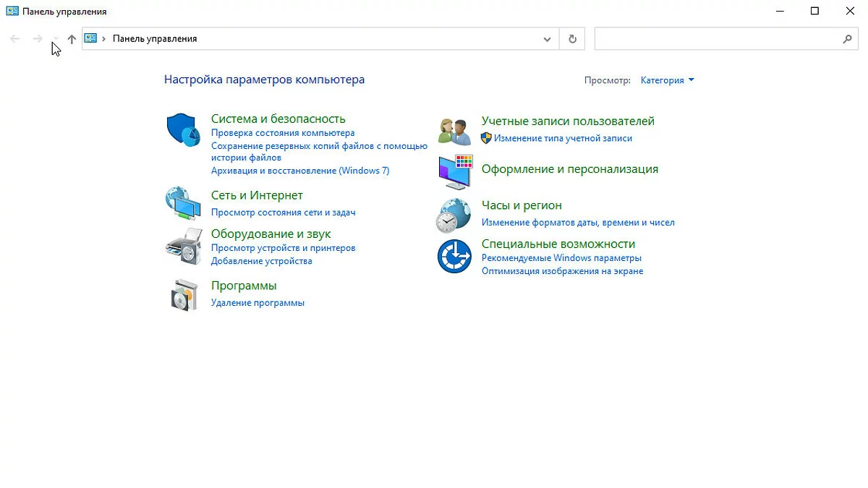Click the Clock and Region icon
Viewport: 868px width, 488px height.
(454, 215)
